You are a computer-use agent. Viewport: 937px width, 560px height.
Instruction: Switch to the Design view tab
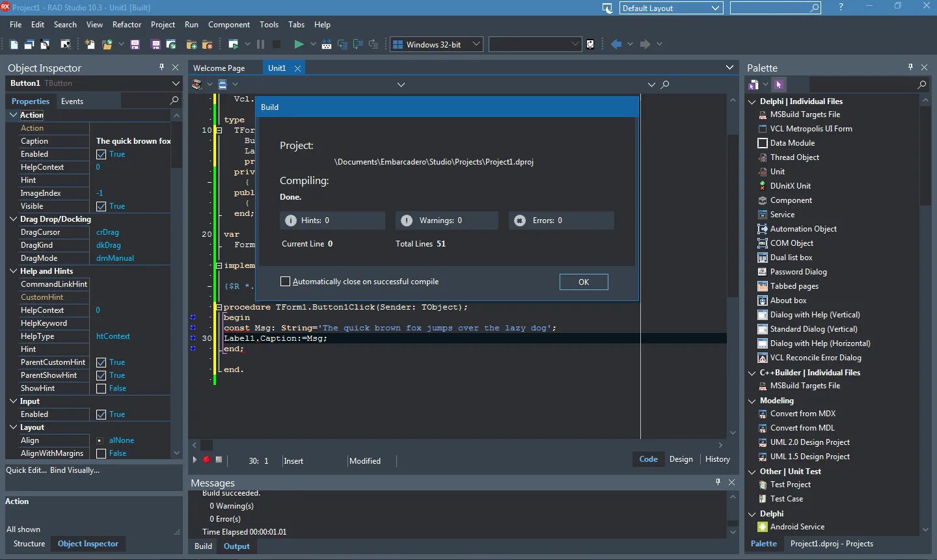click(x=681, y=459)
